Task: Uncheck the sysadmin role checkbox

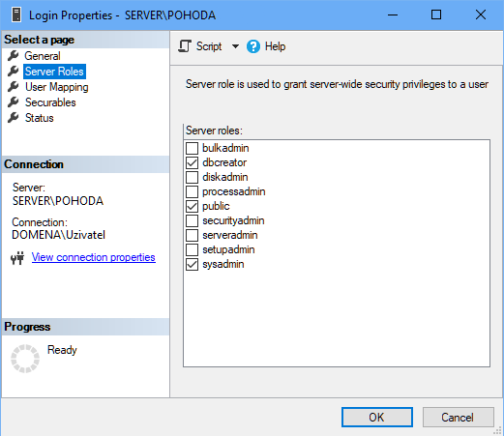Action: tap(192, 264)
